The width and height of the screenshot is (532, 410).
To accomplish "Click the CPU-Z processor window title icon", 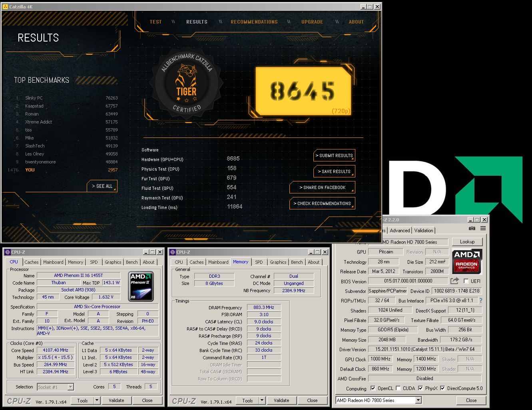I will 7,252.
